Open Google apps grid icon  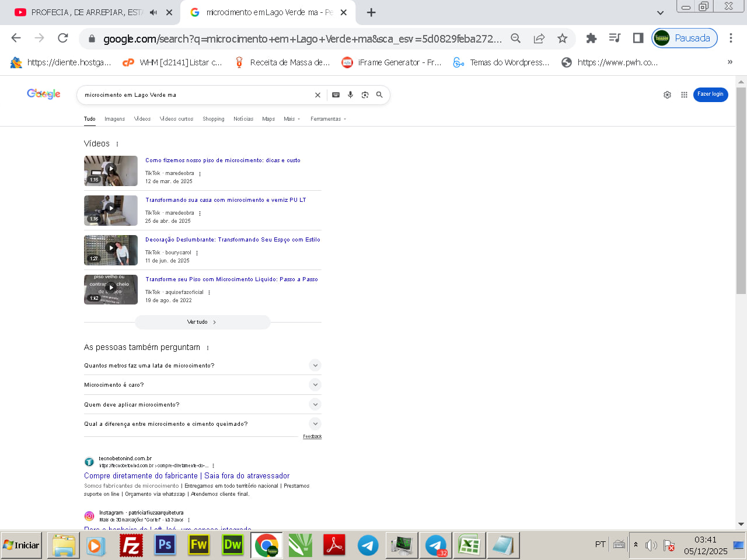pos(684,94)
